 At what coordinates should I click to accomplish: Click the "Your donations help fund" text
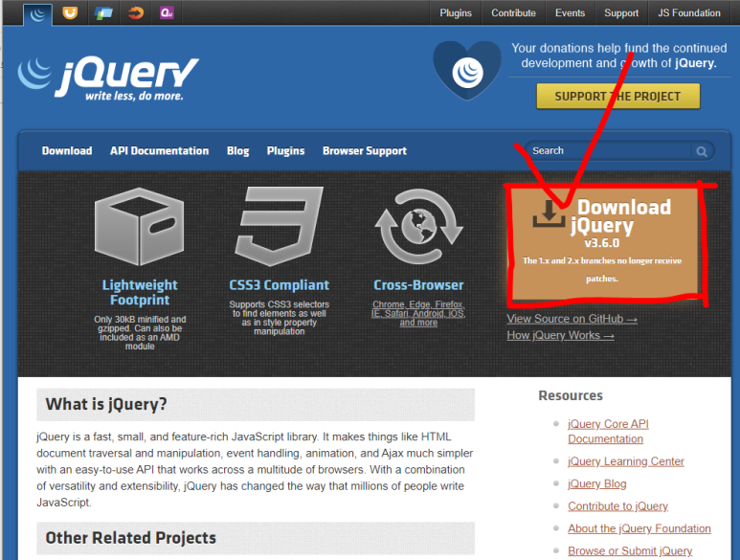618,56
